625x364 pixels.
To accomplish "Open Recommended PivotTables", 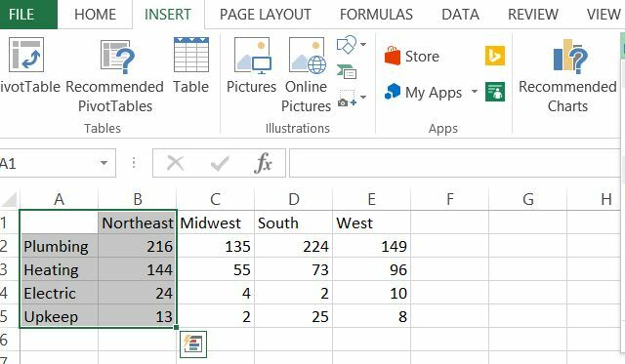I will pos(115,76).
